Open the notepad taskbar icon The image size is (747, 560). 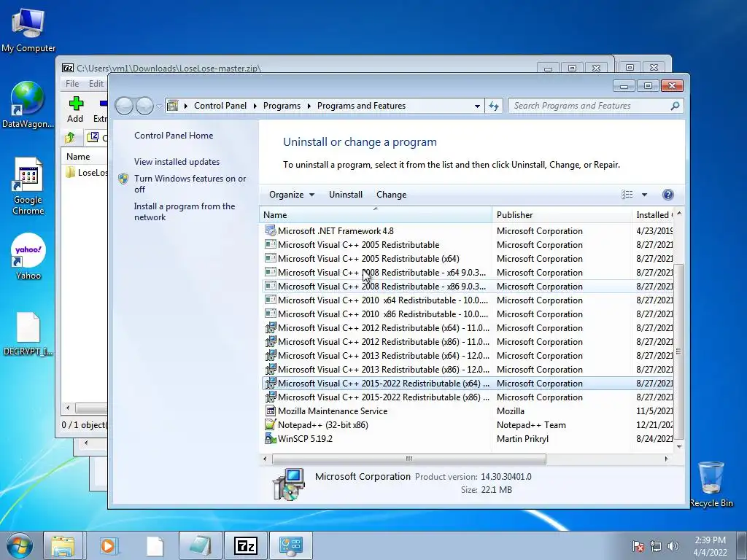200,545
